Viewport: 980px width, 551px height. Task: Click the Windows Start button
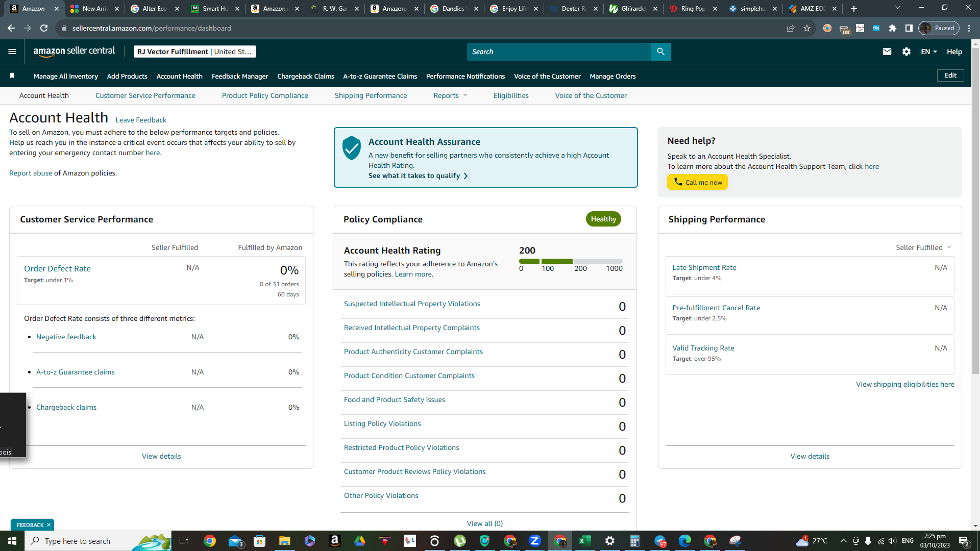pyautogui.click(x=12, y=541)
